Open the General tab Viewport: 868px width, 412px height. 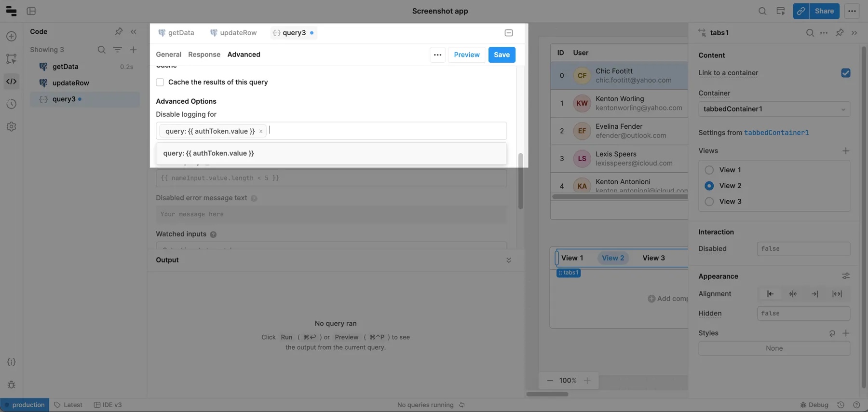(x=169, y=55)
